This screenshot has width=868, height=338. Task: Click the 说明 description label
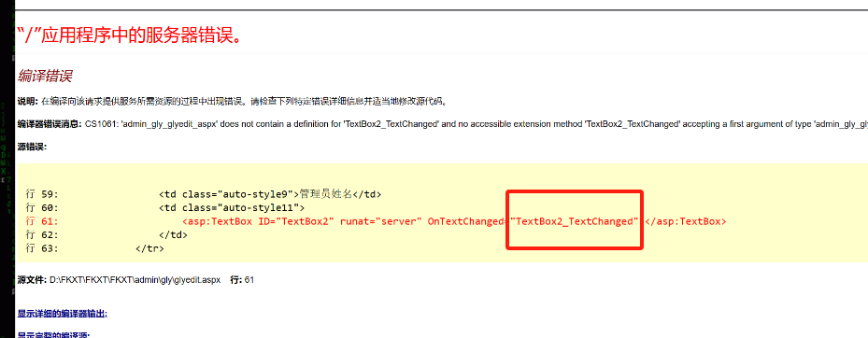coord(27,102)
